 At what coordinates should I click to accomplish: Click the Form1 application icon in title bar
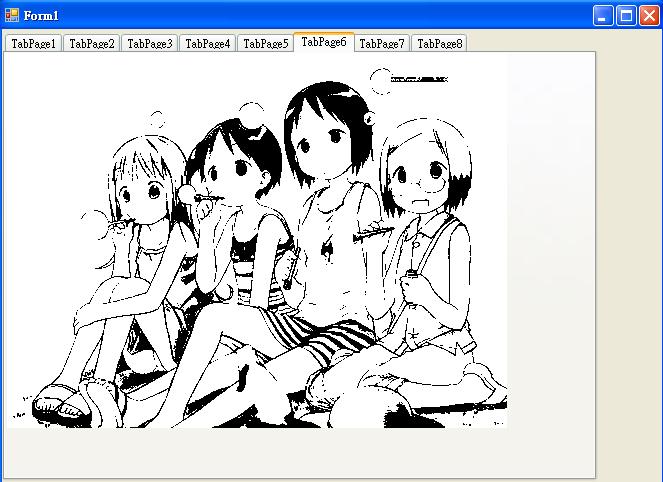[x=12, y=15]
